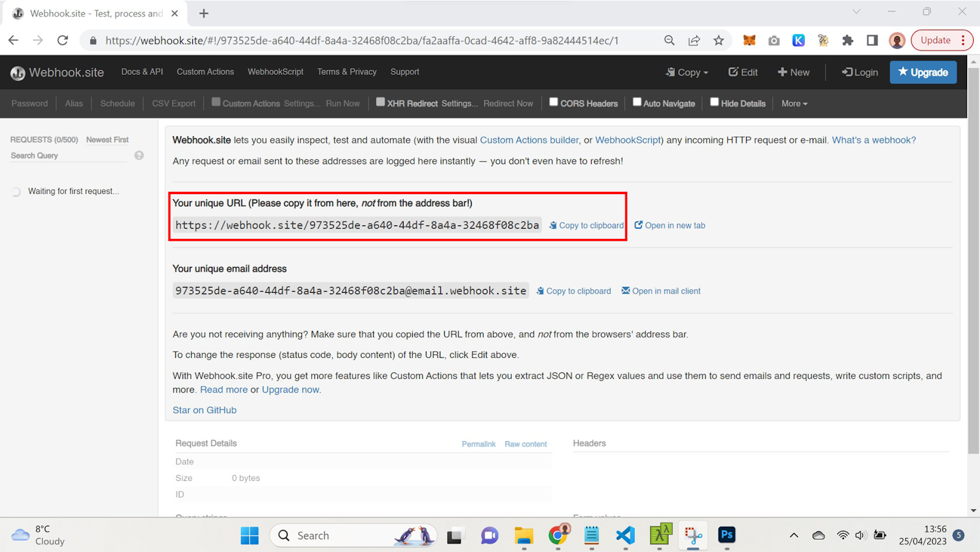Expand the Copy dropdown menu
The height and width of the screenshot is (552, 980).
[687, 72]
